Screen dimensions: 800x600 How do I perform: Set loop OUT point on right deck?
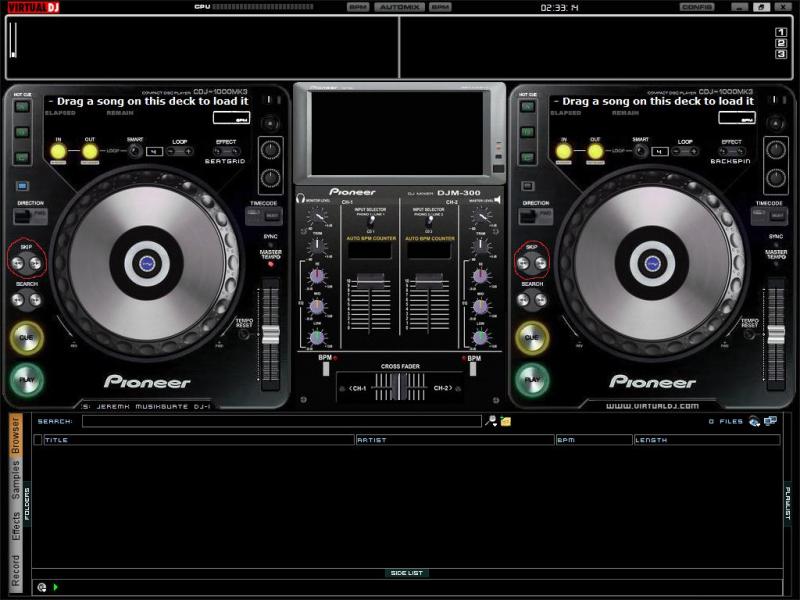point(595,152)
